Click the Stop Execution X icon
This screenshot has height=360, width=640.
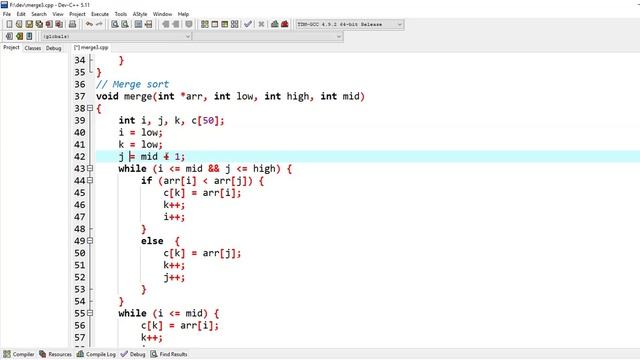pyautogui.click(x=261, y=24)
